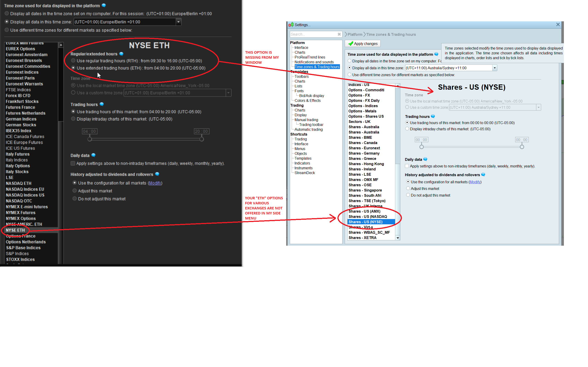Click help bubble beside Trading hours in dark panel
Viewport: 588px width, 367px height.
(102, 104)
